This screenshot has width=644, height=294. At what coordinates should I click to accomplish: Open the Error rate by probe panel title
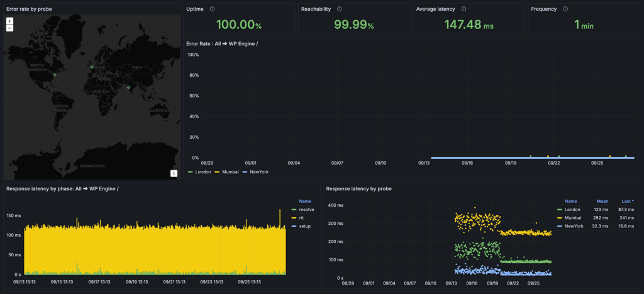coord(29,9)
